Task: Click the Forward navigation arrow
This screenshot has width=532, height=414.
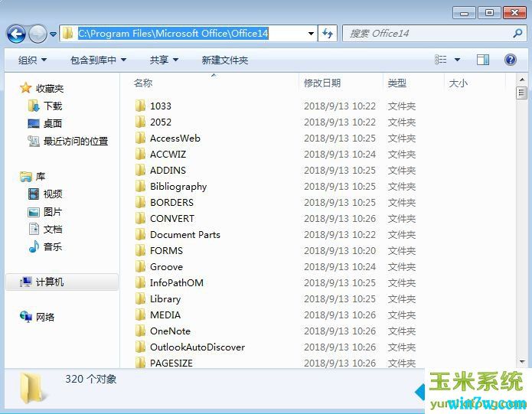Action: click(x=38, y=34)
